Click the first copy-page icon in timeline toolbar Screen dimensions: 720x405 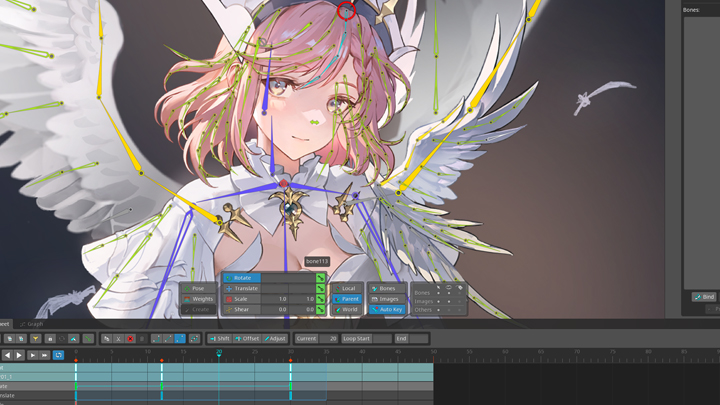point(9,339)
